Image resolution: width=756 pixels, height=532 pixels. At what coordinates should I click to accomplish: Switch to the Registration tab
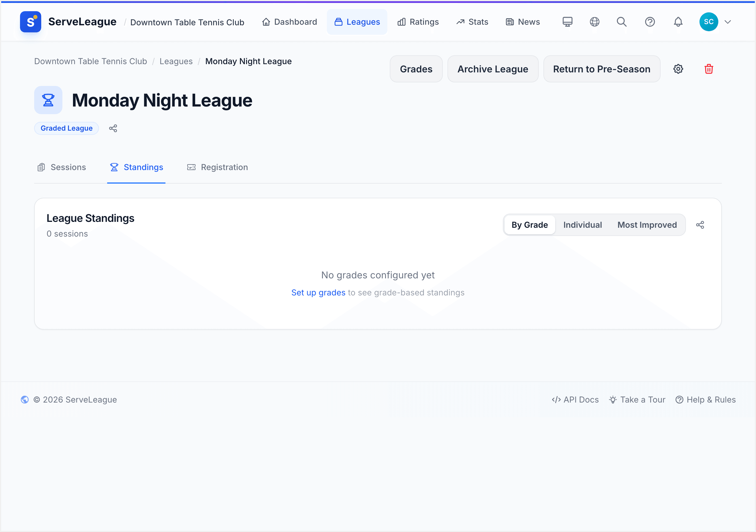(x=217, y=167)
